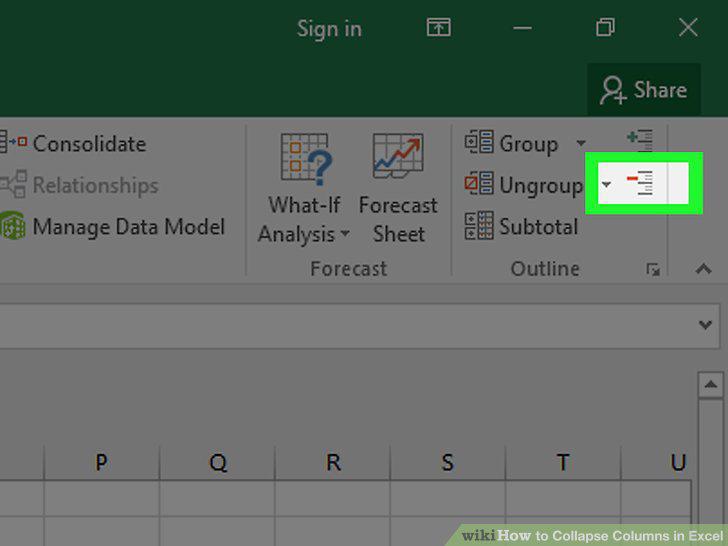Click the vertical scrollbar up arrow
Image resolution: width=728 pixels, height=546 pixels.
[x=710, y=385]
